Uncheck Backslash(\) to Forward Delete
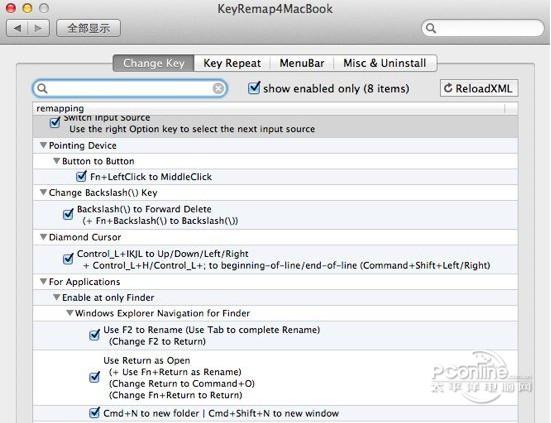Viewport: 551px width, 423px height. 68,214
